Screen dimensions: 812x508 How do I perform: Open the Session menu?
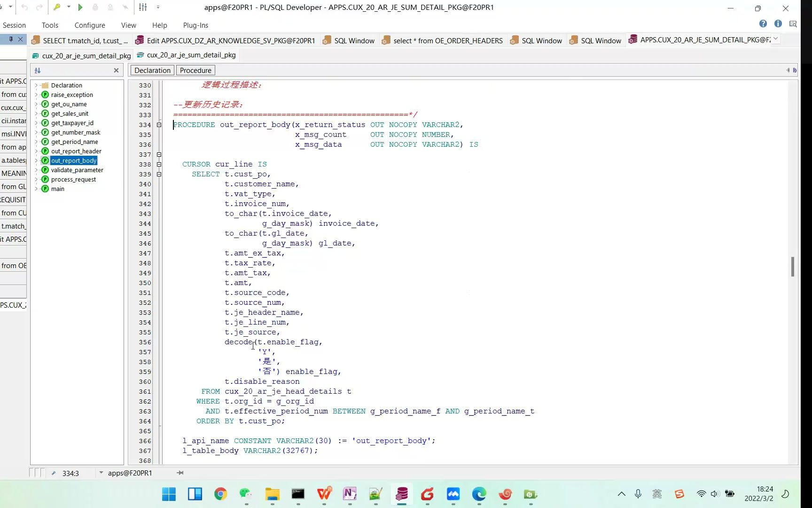(14, 25)
